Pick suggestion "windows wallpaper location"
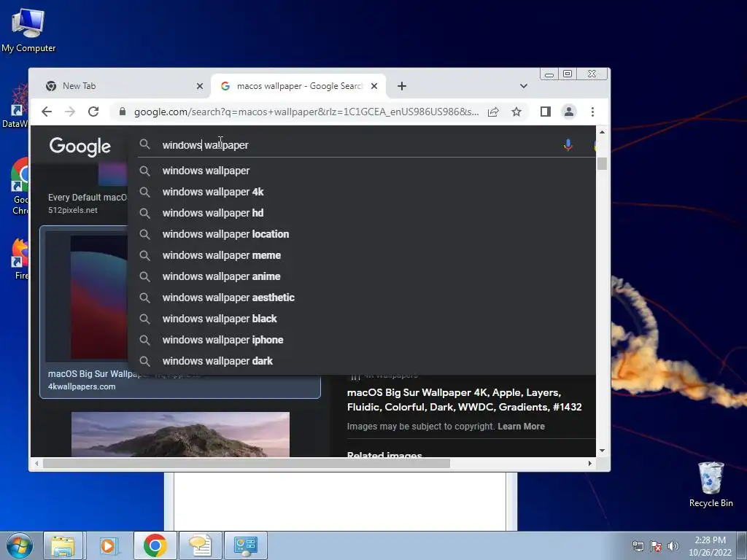This screenshot has height=560, width=747. 362,234
